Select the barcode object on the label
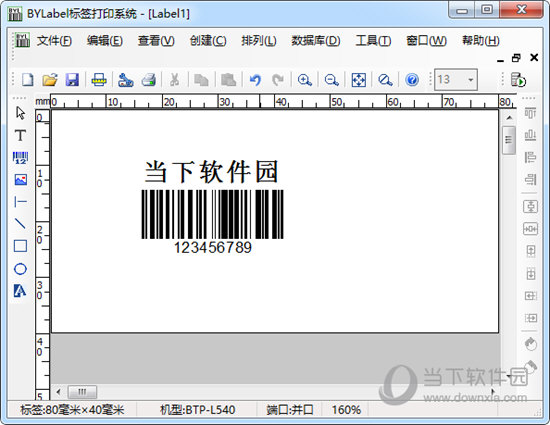 coord(213,214)
